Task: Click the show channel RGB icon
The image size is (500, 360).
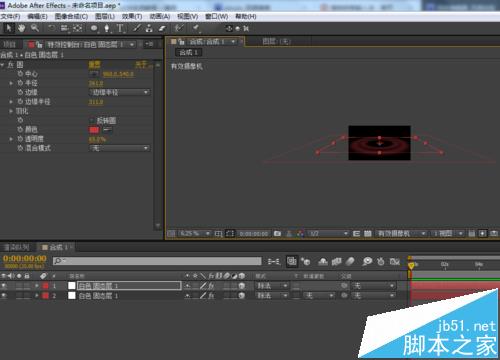Action: [300, 234]
